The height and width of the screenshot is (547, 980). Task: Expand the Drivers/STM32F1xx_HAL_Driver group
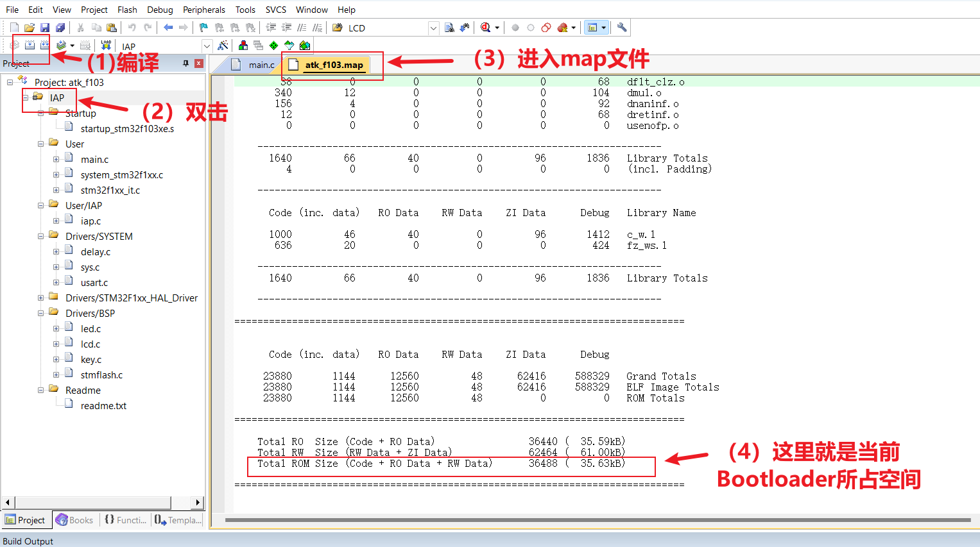[x=40, y=298]
